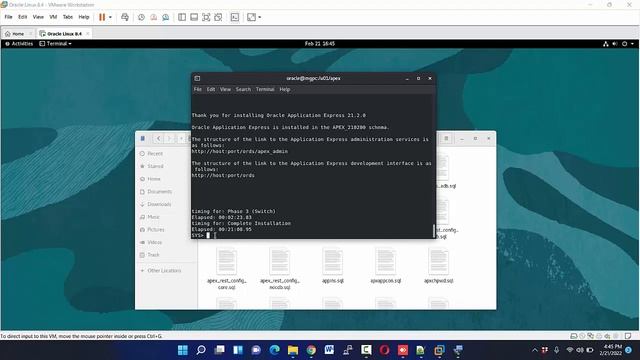Revert to the previous VM snapshot

(153, 17)
